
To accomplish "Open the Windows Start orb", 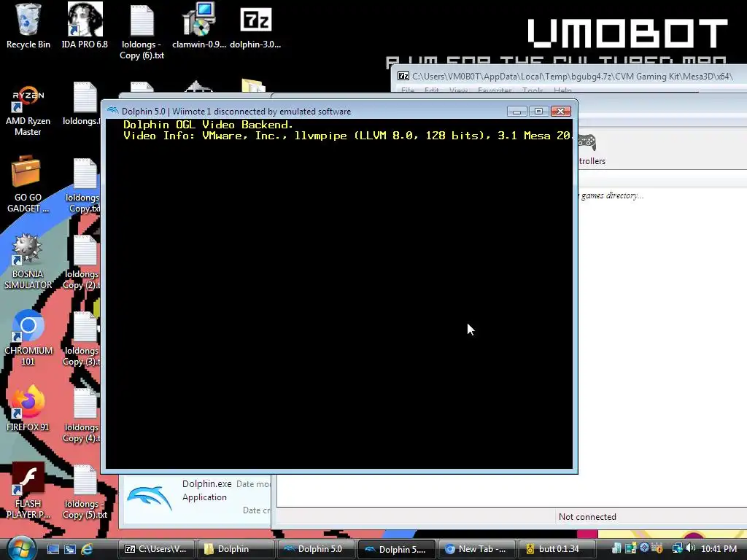I will coord(21,549).
